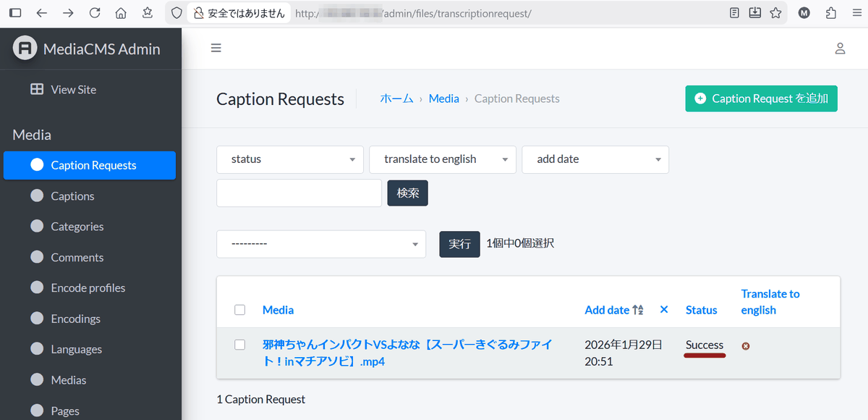868x420 pixels.
Task: Open the bulk action dropdown
Action: pyautogui.click(x=321, y=244)
